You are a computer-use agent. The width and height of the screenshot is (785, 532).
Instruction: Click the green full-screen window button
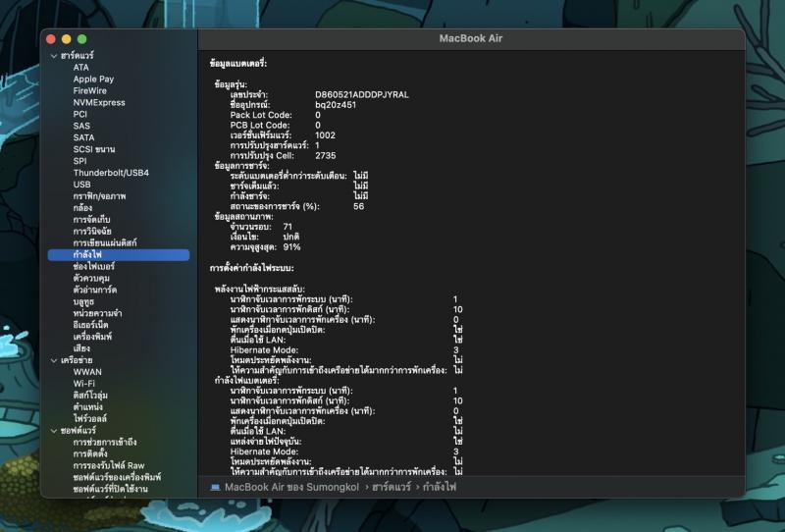point(81,38)
